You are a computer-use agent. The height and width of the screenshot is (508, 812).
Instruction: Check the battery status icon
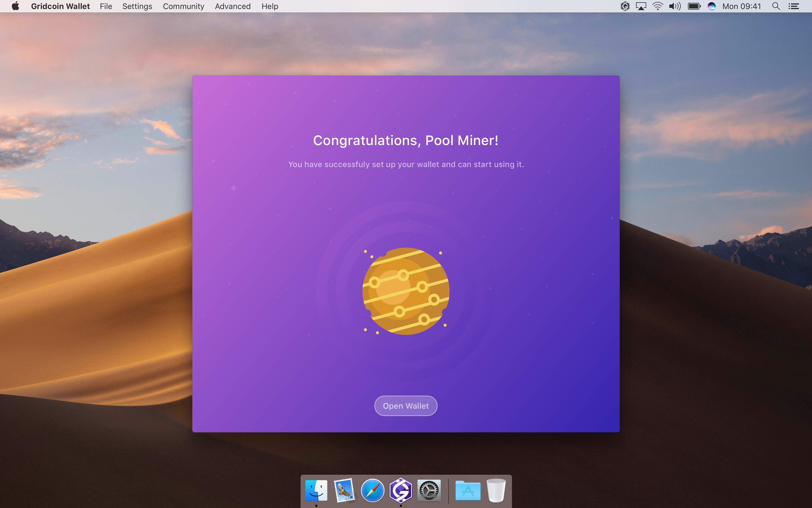click(x=694, y=6)
